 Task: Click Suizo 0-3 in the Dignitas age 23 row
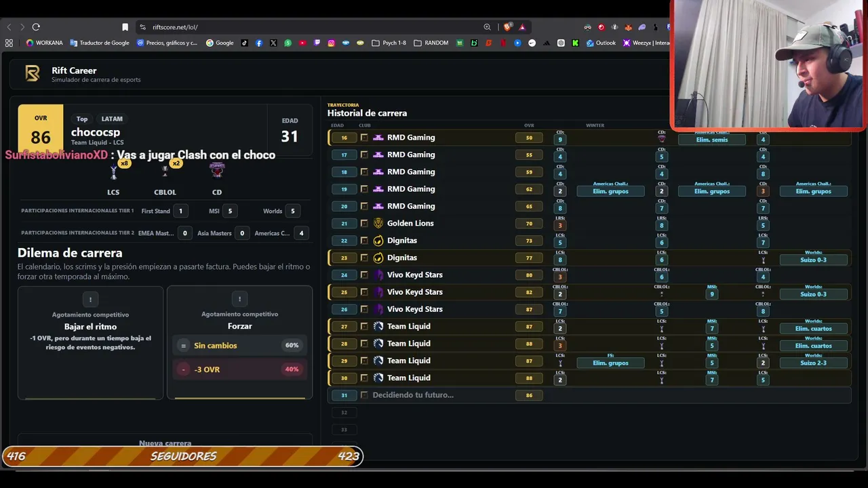[x=813, y=260]
